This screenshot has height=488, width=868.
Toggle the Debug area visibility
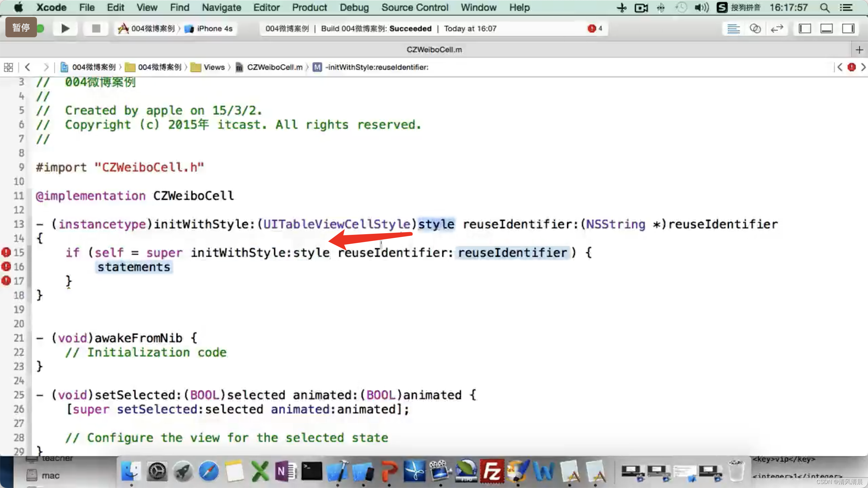826,28
